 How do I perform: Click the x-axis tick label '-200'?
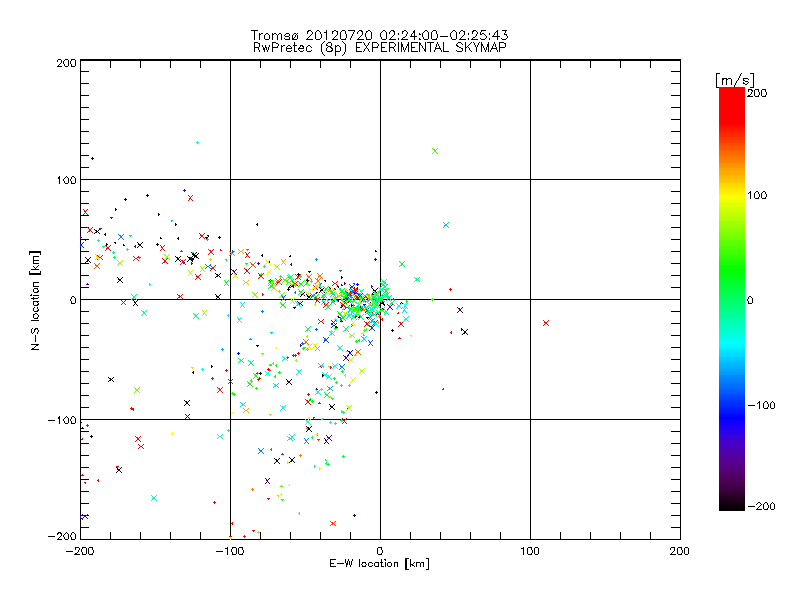(80, 551)
